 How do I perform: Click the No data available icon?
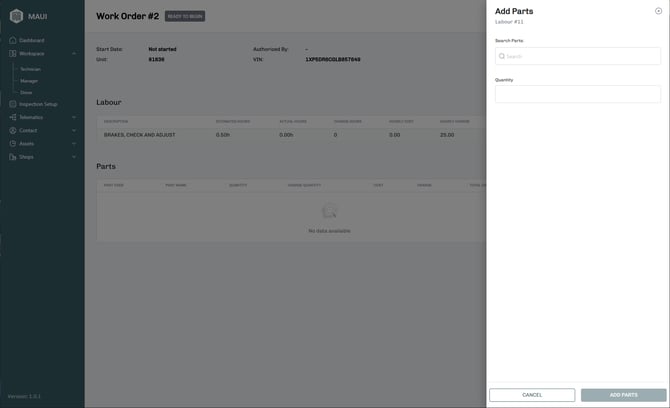tap(329, 211)
